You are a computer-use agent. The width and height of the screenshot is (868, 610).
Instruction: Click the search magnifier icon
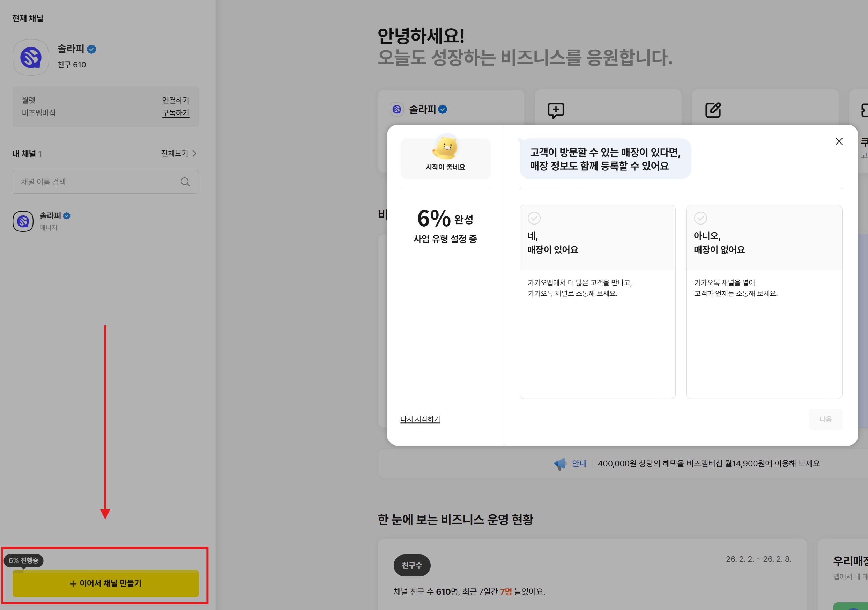(185, 182)
